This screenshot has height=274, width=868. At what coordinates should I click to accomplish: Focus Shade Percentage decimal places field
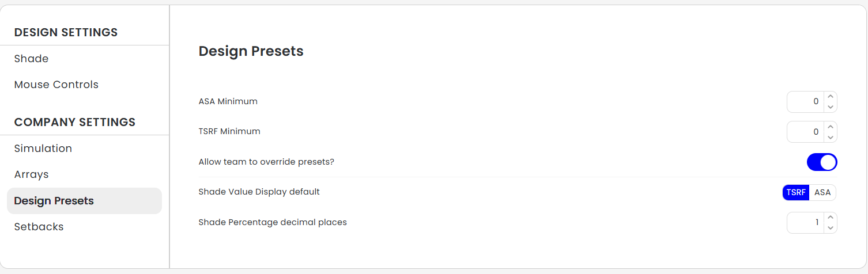(805, 223)
